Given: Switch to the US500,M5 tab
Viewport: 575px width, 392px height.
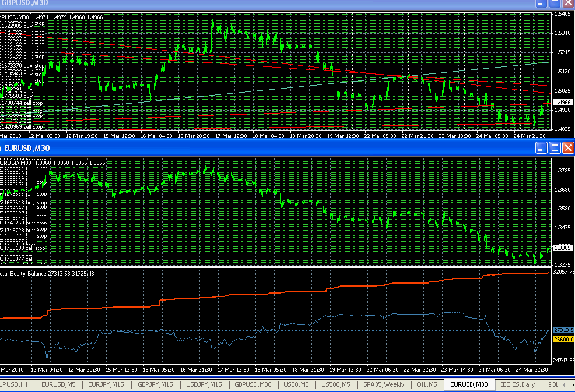Looking at the screenshot, I should [336, 384].
